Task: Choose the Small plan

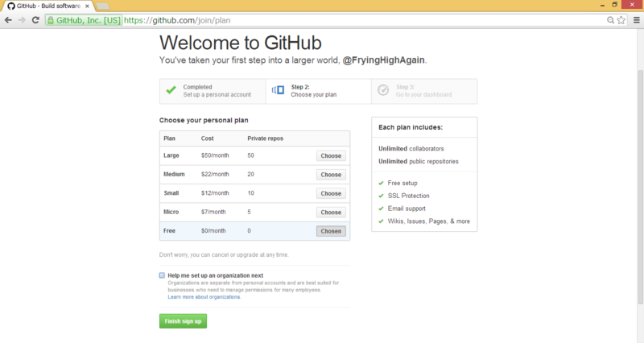Action: (331, 193)
